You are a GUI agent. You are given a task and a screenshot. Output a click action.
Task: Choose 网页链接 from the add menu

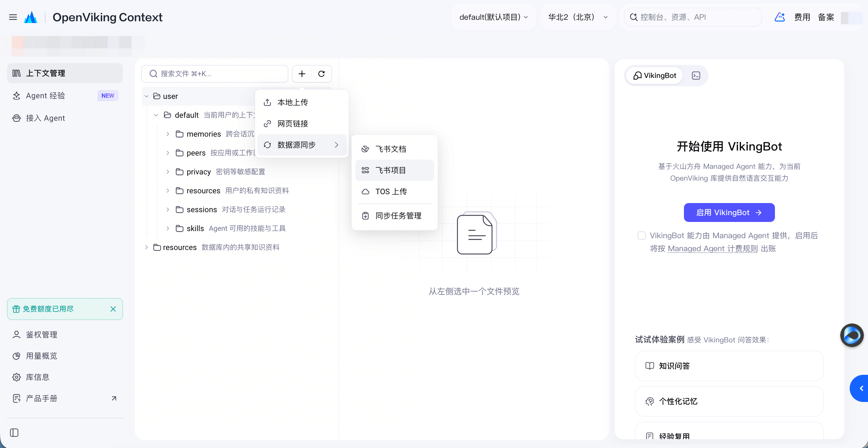[x=302, y=124]
